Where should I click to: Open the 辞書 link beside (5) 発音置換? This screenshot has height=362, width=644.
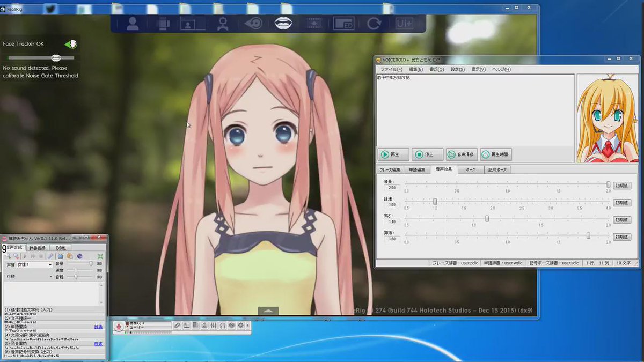coord(98,344)
